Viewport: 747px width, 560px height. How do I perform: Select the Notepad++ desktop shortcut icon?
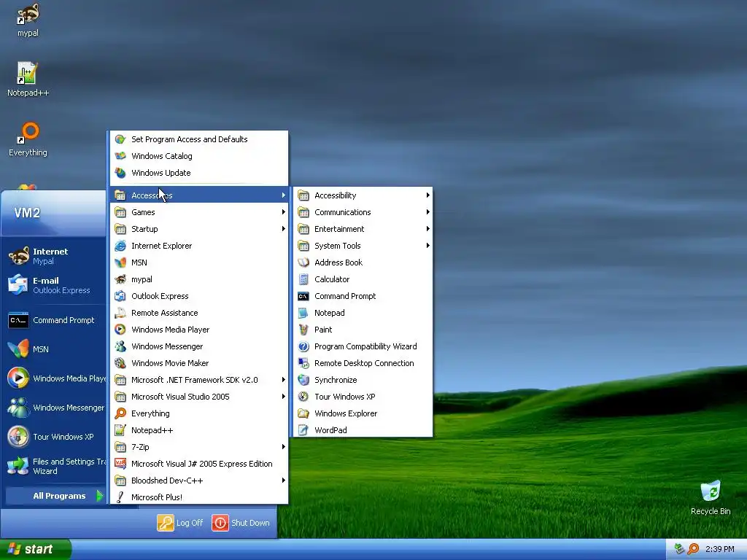click(x=27, y=74)
